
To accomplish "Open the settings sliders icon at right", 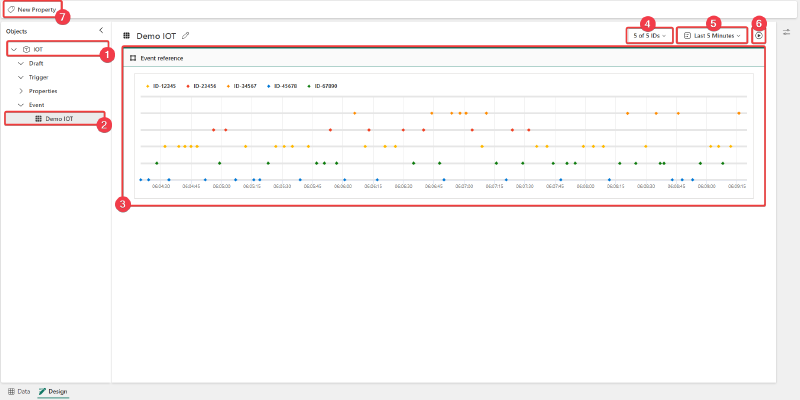I will [786, 32].
